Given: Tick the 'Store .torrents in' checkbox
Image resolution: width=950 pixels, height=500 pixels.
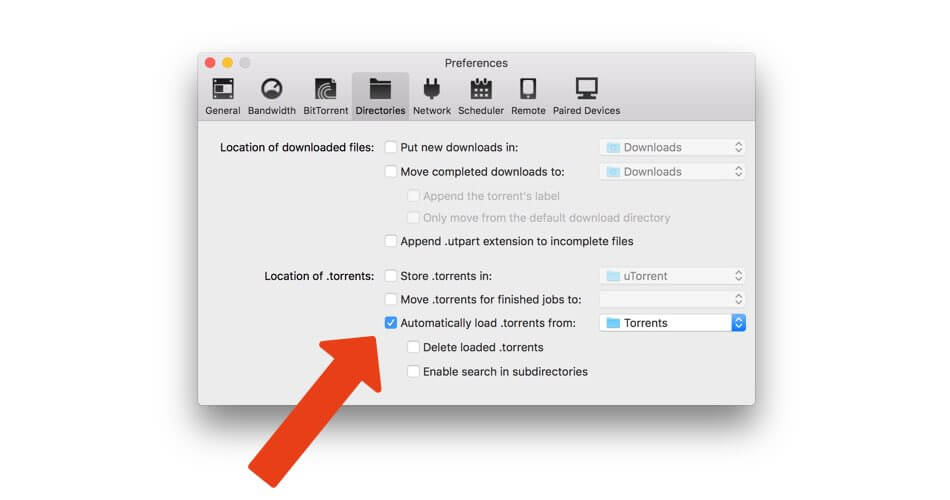Looking at the screenshot, I should pos(391,276).
